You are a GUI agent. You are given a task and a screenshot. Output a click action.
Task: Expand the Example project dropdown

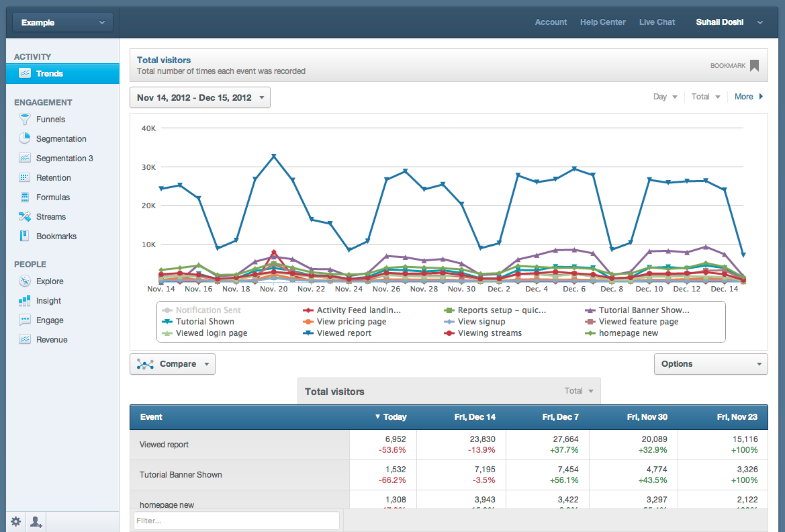click(63, 23)
